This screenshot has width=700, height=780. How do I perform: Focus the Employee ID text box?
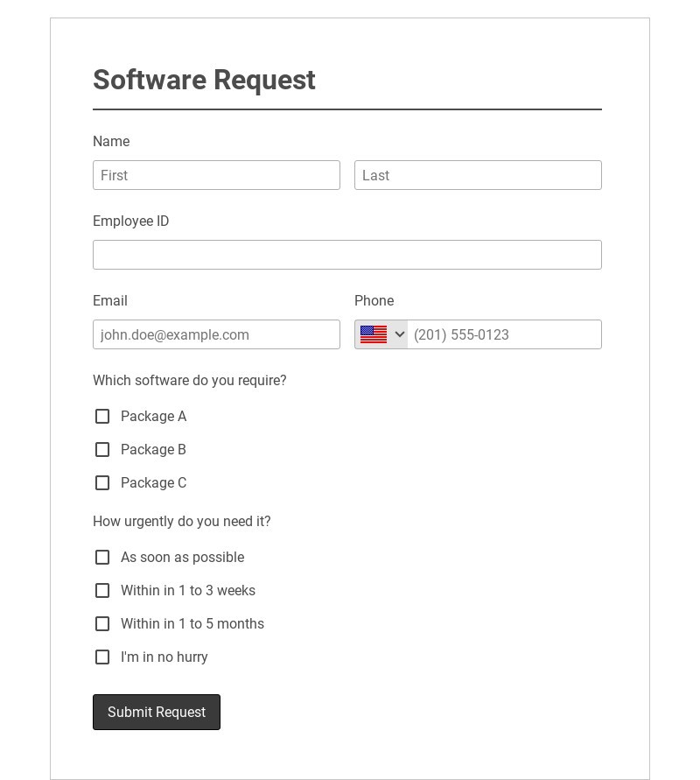pyautogui.click(x=346, y=255)
